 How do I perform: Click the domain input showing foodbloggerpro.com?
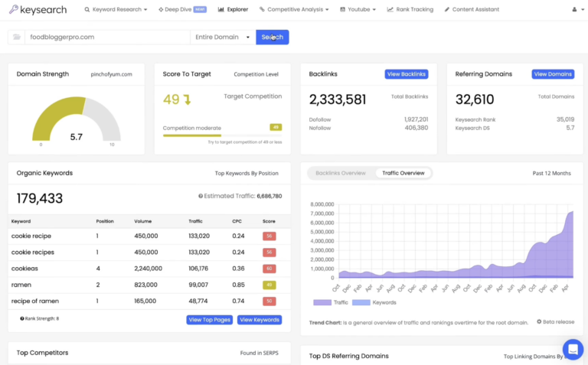[x=107, y=37]
